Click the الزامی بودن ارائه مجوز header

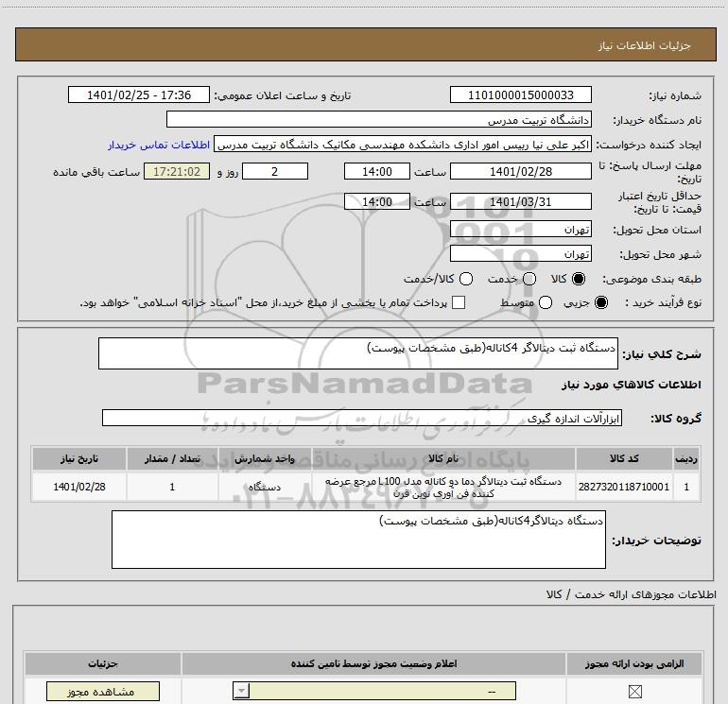(634, 663)
